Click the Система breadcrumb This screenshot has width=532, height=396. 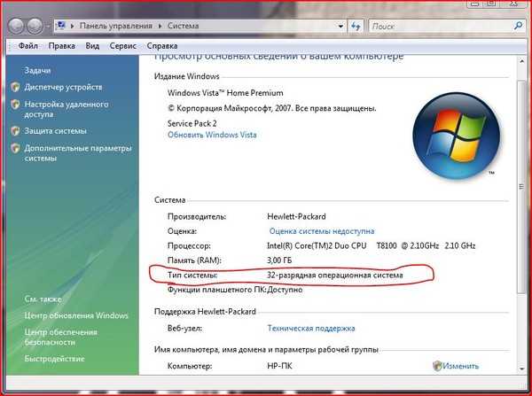coord(183,26)
